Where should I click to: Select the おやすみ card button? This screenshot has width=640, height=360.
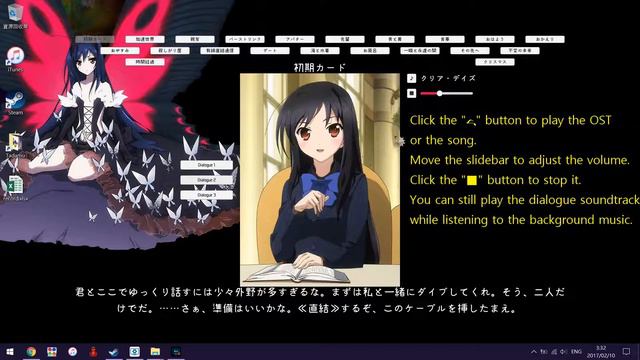pyautogui.click(x=120, y=51)
